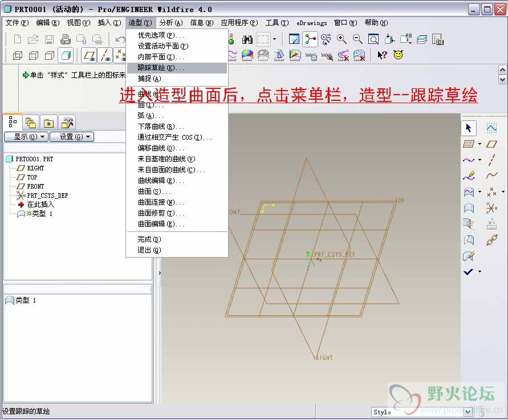Image resolution: width=508 pixels, height=420 pixels.
Task: Click the Zoom In magnifier icon
Action: (342, 39)
